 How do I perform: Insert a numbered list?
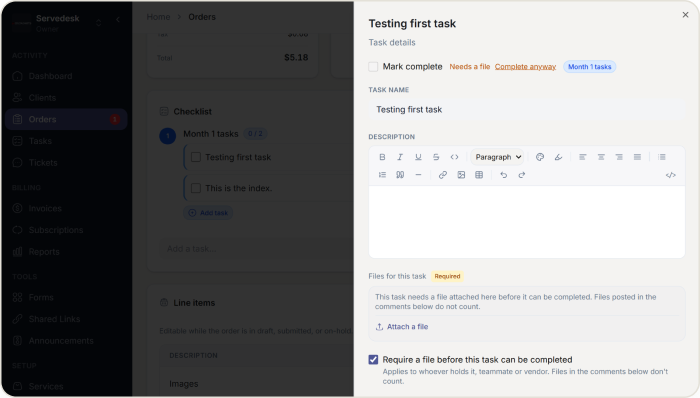point(382,175)
